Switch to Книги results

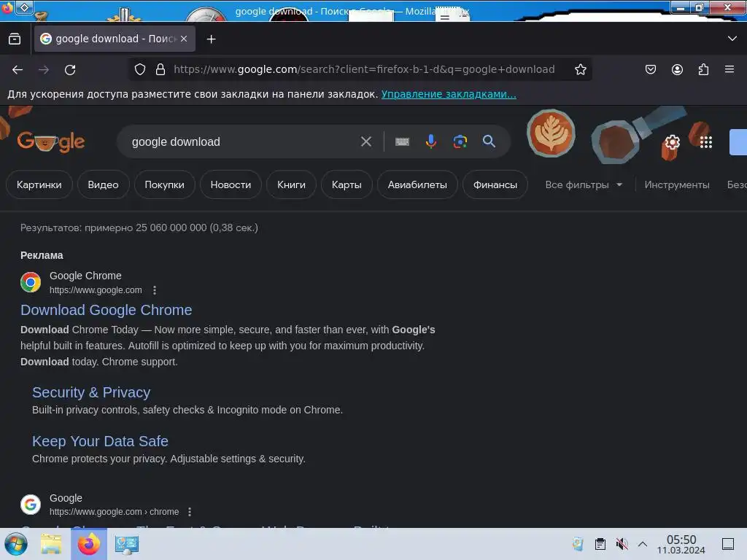pyautogui.click(x=291, y=184)
